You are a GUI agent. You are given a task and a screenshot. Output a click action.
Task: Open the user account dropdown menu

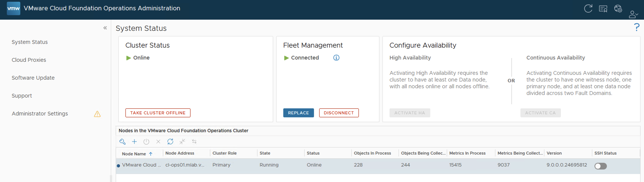(633, 15)
